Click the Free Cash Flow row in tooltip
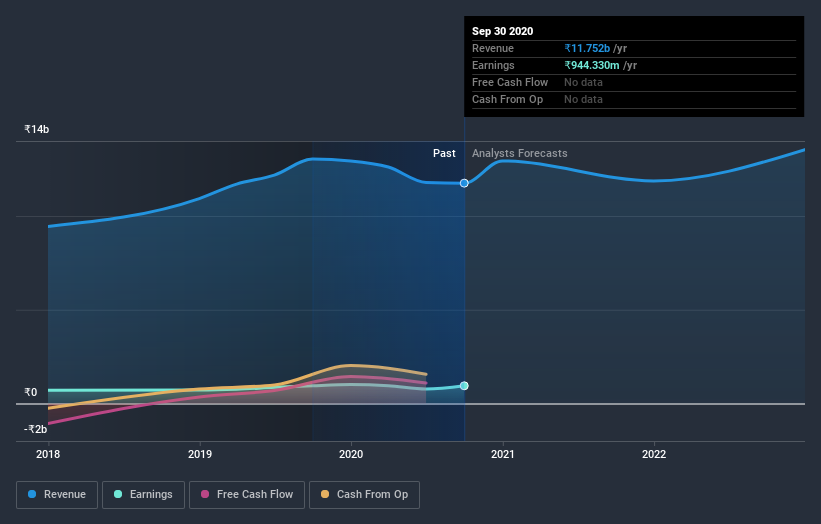The image size is (821, 524). tap(634, 82)
